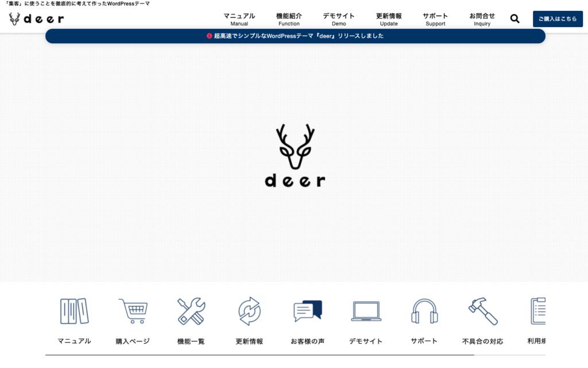Image resolution: width=588 pixels, height=368 pixels.
Task: Click the サポート headphones icon
Action: pyautogui.click(x=424, y=311)
